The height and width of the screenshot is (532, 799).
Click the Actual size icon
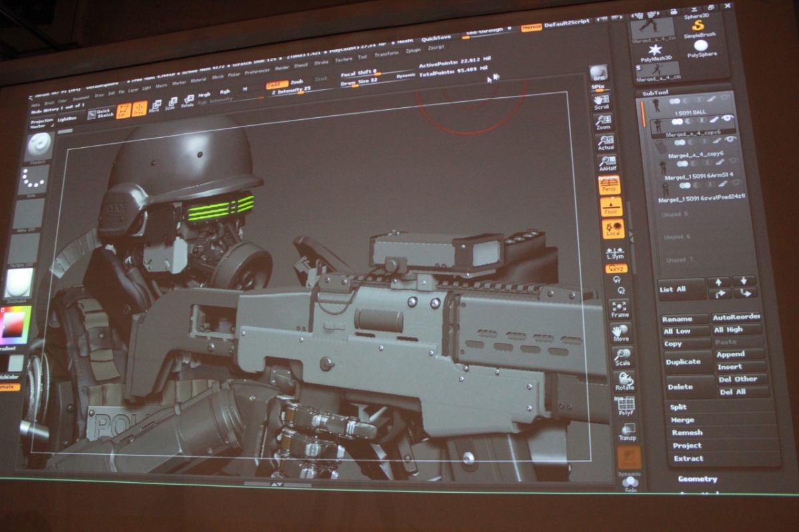pyautogui.click(x=605, y=142)
